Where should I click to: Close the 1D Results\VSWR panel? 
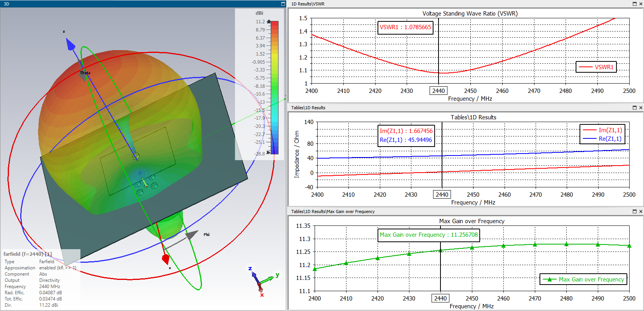641,4
